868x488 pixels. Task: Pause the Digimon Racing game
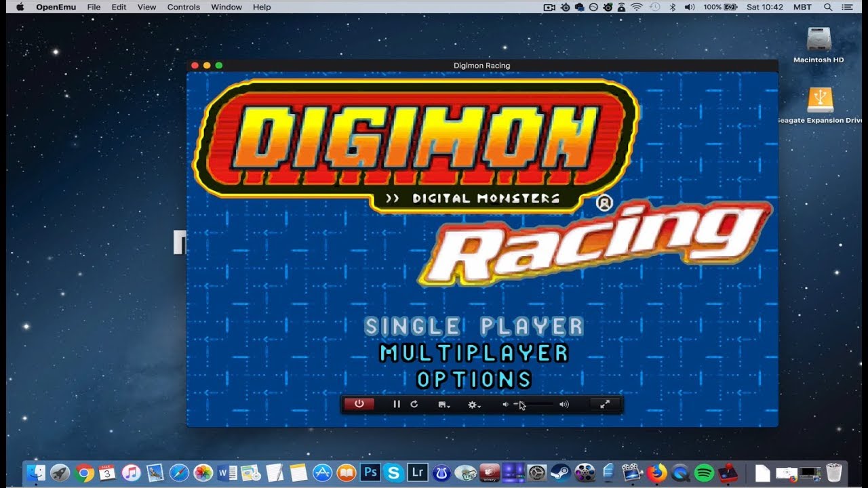(397, 404)
